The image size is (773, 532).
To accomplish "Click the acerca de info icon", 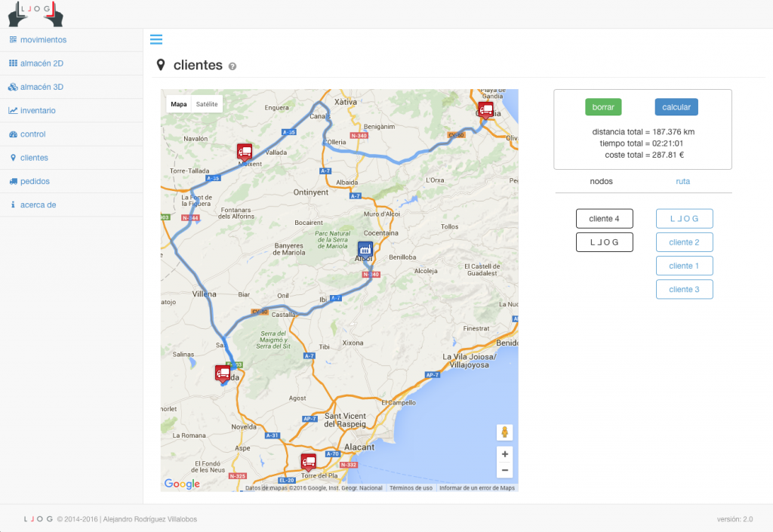I will (x=13, y=204).
